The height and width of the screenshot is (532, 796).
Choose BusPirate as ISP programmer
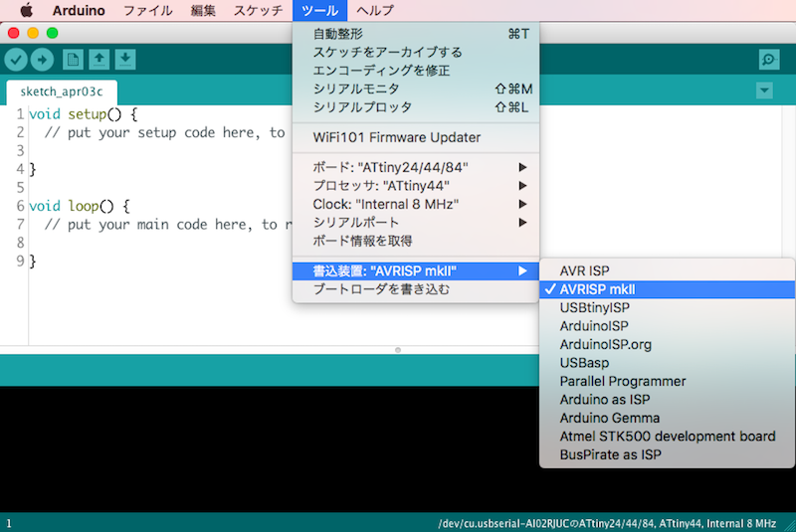667,454
